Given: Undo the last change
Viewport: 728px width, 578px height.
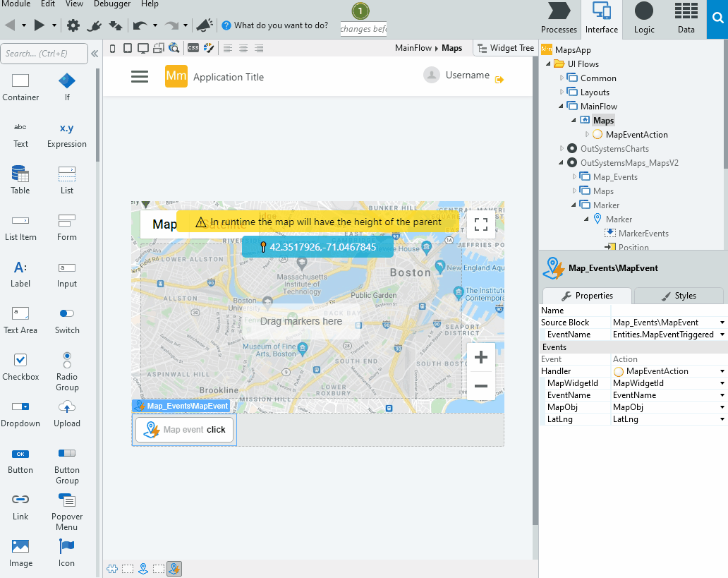Looking at the screenshot, I should click(140, 25).
